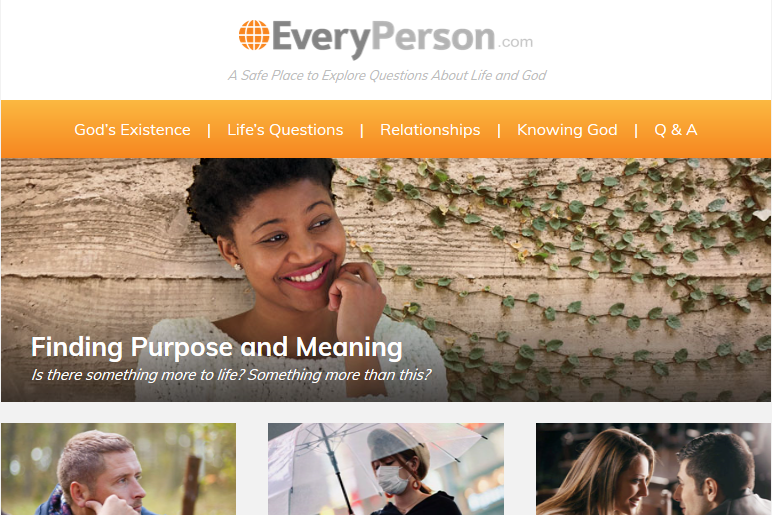The height and width of the screenshot is (515, 772).
Task: Open the thoughtful man thumbnail
Action: [119, 469]
